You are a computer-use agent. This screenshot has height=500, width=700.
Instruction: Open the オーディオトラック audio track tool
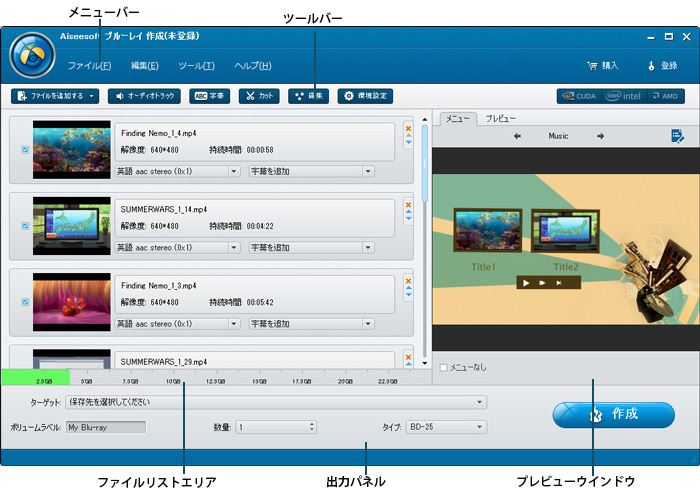click(x=145, y=96)
